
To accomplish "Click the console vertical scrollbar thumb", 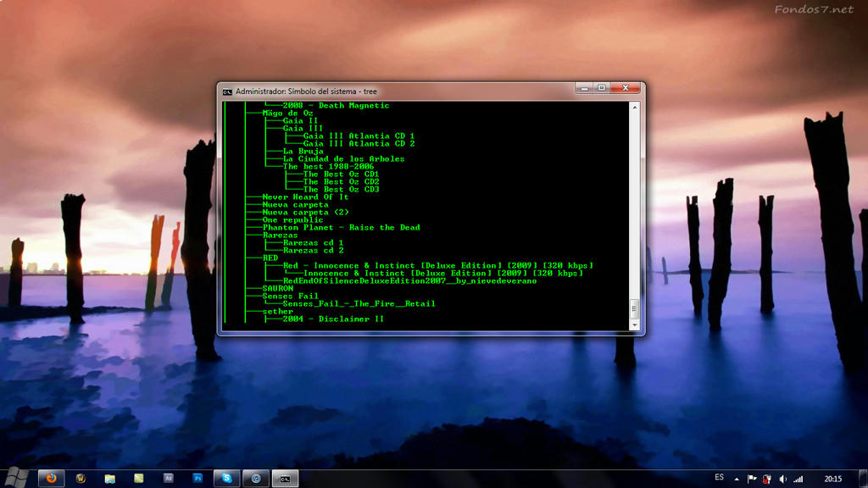I will coord(635,308).
